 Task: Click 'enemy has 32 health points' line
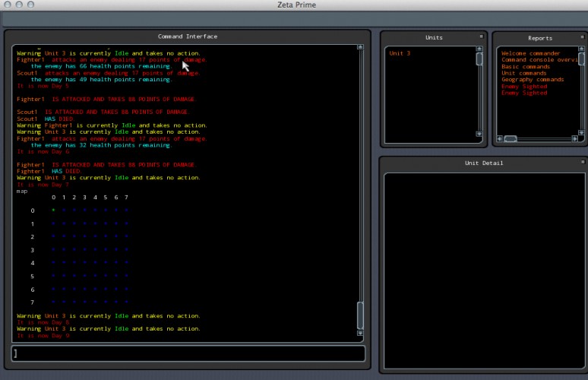pos(101,145)
